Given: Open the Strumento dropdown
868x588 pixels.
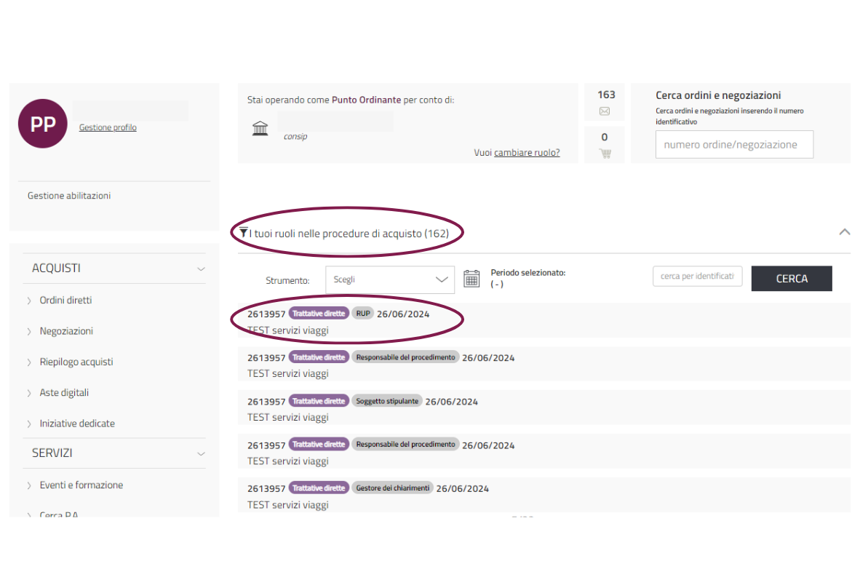Looking at the screenshot, I should pyautogui.click(x=390, y=279).
